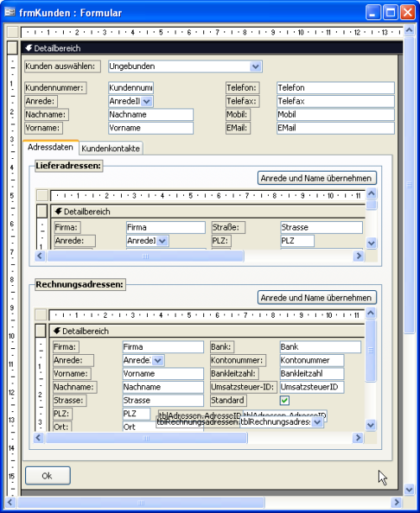
Task: Click Lieferadressen subform scroll down arrow
Action: click(371, 243)
